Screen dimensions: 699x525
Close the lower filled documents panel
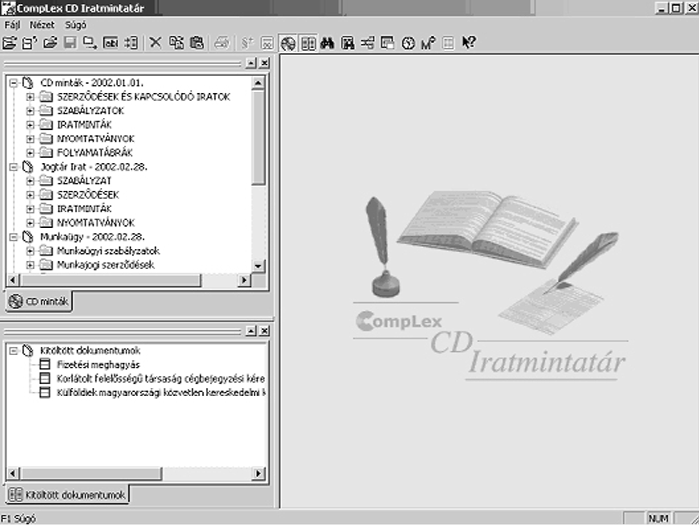click(x=264, y=331)
